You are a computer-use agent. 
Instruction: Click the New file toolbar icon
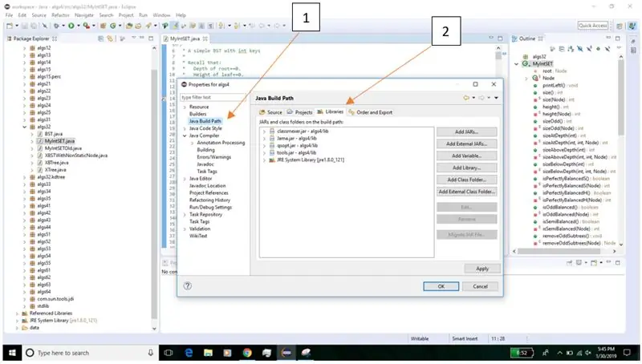10,26
